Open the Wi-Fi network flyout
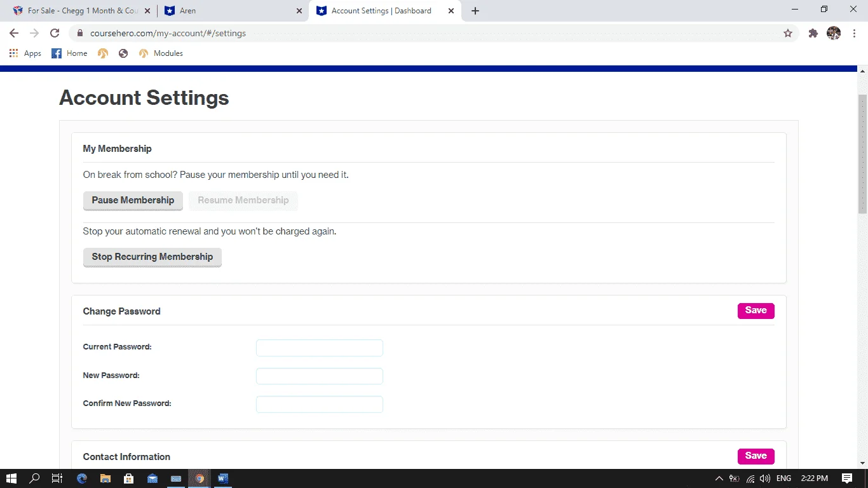 pyautogui.click(x=750, y=478)
